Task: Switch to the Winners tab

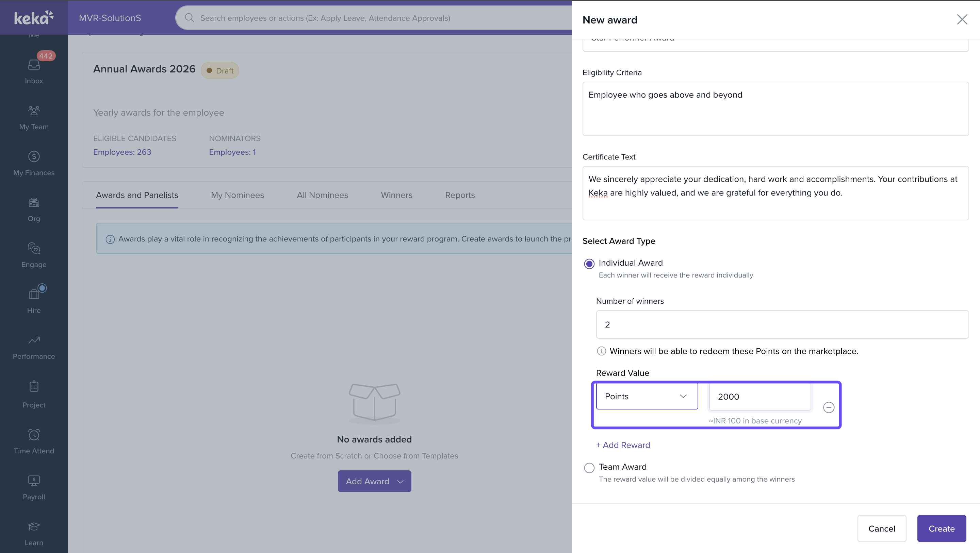Action: click(x=396, y=195)
